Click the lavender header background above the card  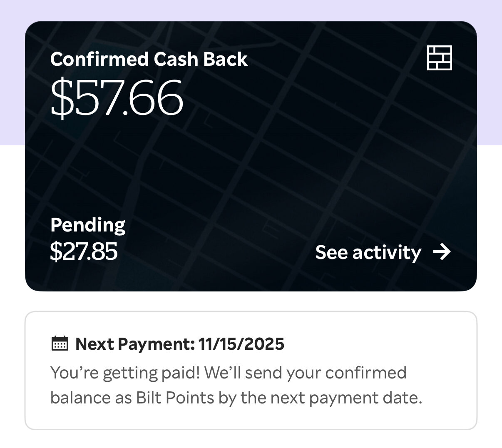(250, 10)
